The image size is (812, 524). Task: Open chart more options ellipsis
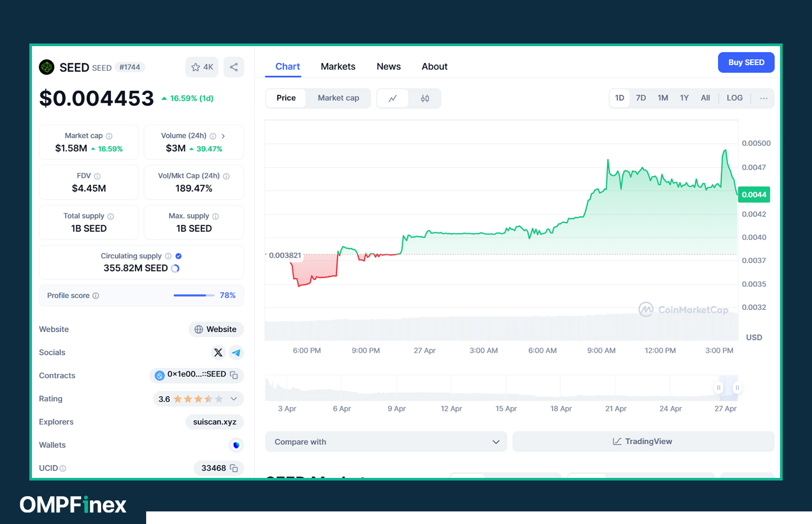(x=764, y=98)
